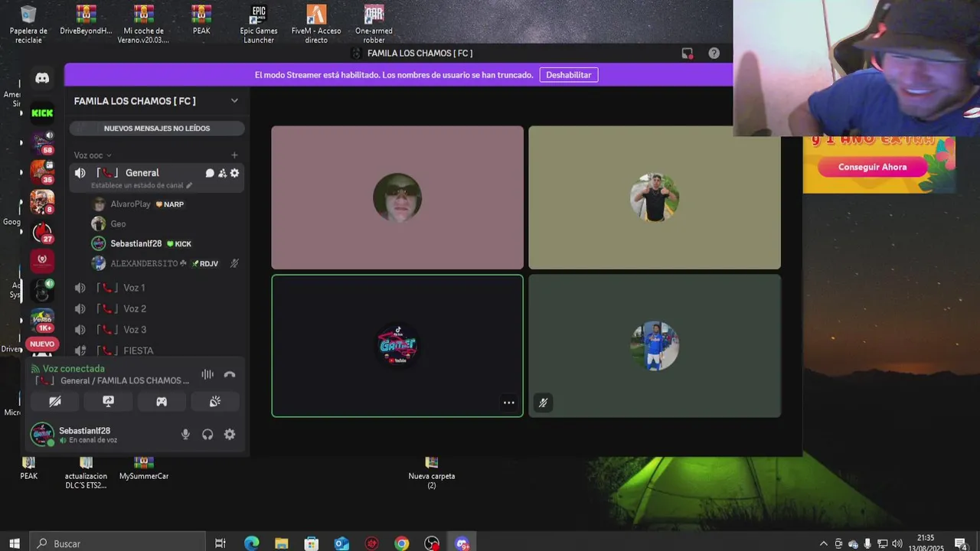Open the soundboard button
The height and width of the screenshot is (551, 980).
[215, 401]
